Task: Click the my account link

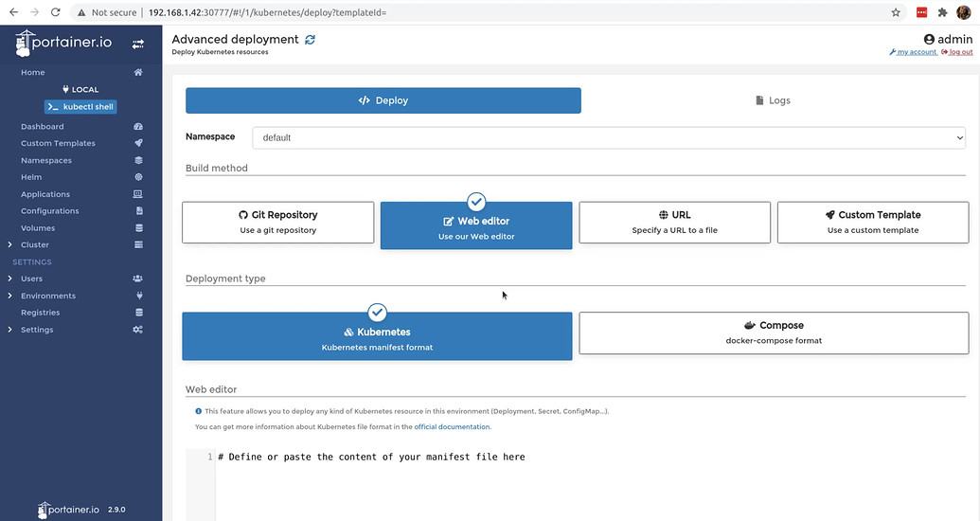Action: tap(913, 52)
